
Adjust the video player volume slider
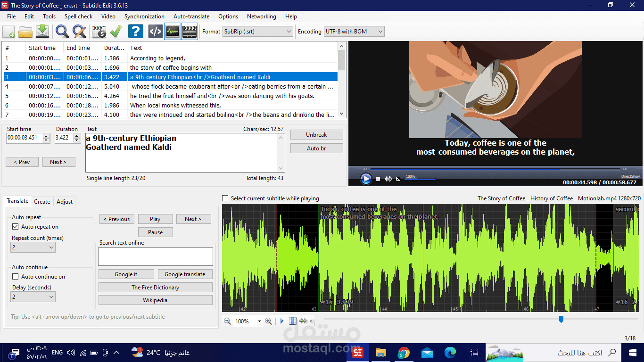click(420, 179)
